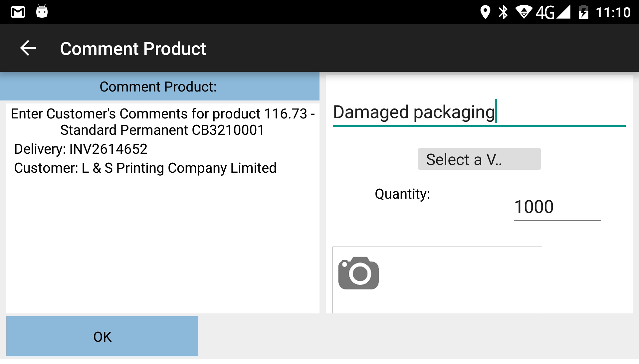This screenshot has width=639, height=364.
Task: Tap the Bluetooth status icon
Action: point(503,12)
